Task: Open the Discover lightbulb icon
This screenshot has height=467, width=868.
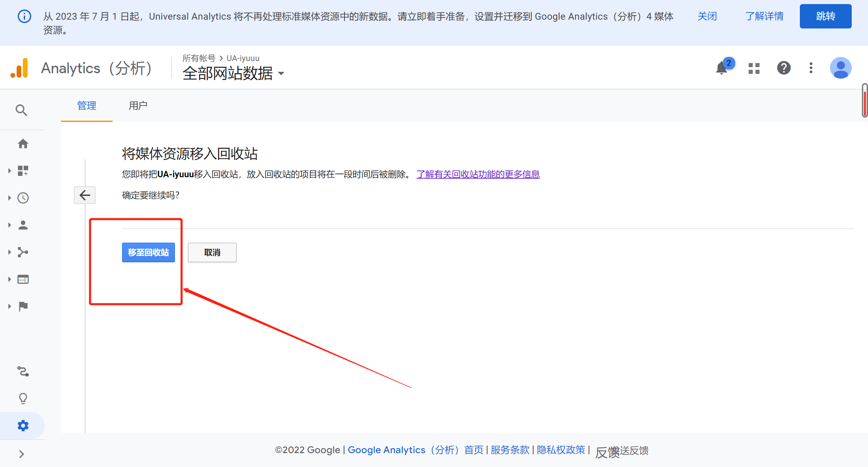Action: click(23, 398)
